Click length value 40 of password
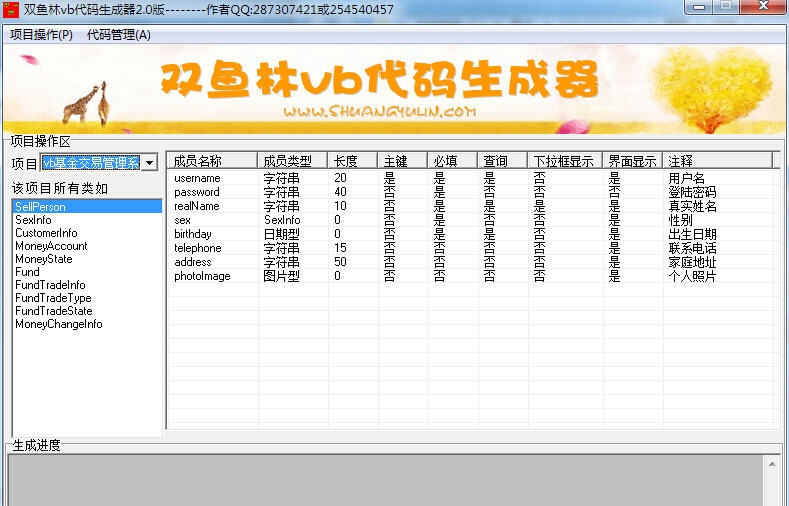The width and height of the screenshot is (789, 506). pyautogui.click(x=340, y=192)
